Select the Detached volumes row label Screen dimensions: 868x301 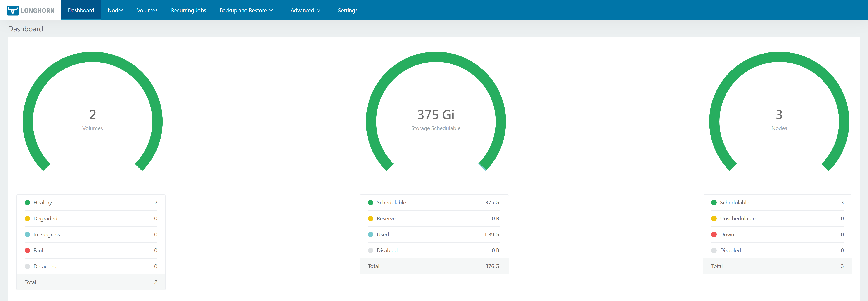pyautogui.click(x=45, y=266)
